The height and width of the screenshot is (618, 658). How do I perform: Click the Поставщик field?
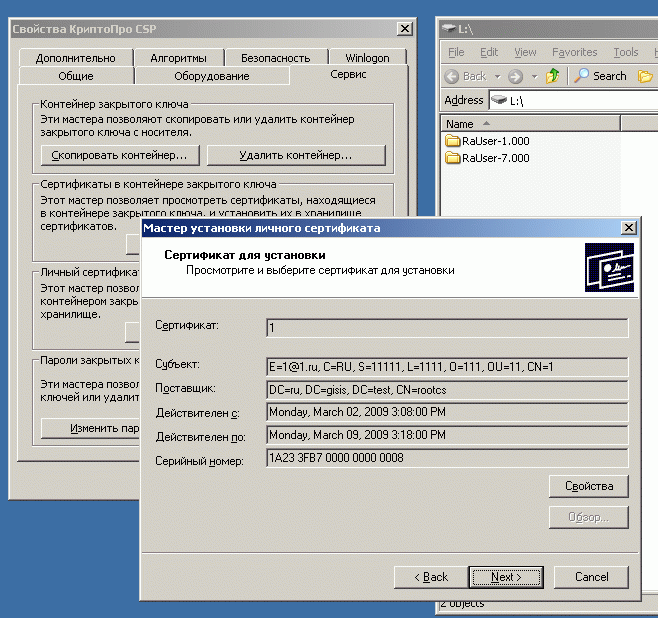[x=447, y=390]
